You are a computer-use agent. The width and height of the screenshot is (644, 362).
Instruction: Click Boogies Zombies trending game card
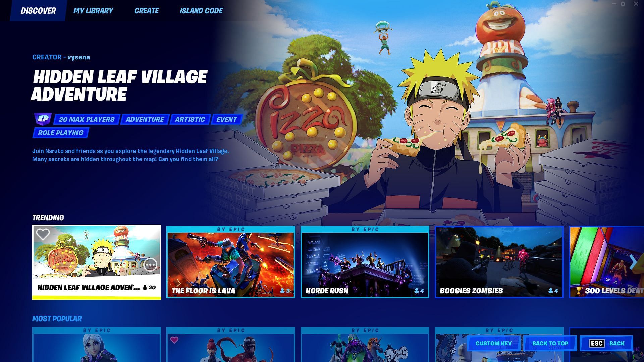pos(499,262)
